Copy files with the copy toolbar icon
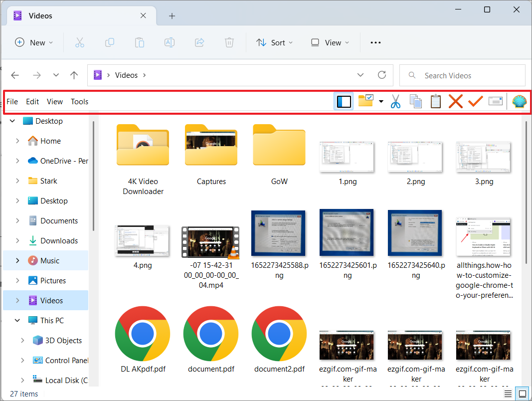The image size is (532, 401). 416,101
